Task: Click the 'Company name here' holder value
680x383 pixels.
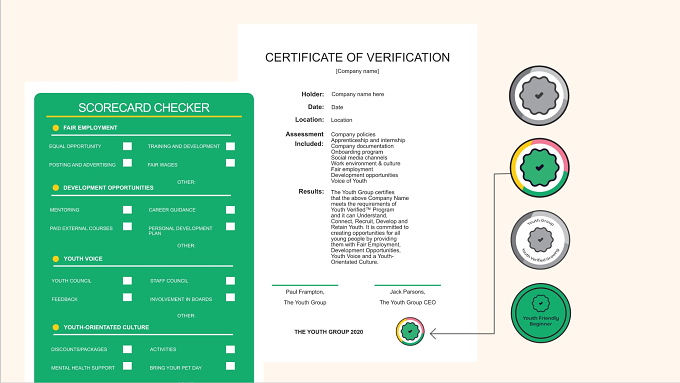Action: [x=358, y=94]
